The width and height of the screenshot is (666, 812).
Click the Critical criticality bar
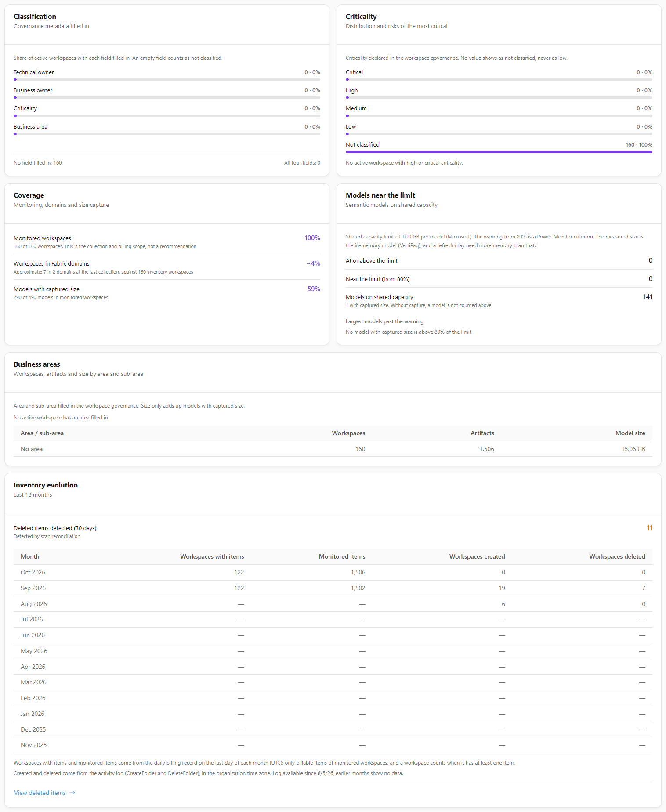(x=499, y=79)
